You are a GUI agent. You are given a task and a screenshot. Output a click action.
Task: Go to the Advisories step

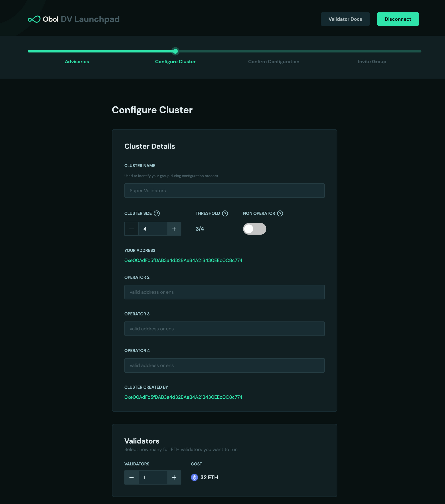77,62
